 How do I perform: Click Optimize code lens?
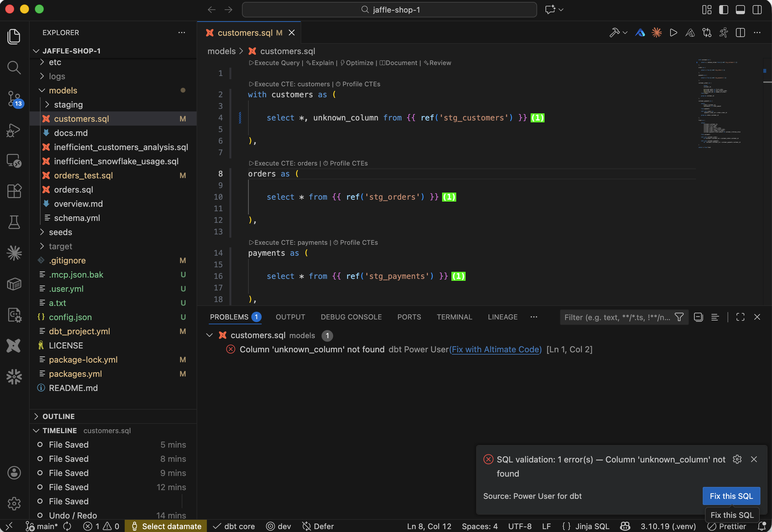pos(357,63)
